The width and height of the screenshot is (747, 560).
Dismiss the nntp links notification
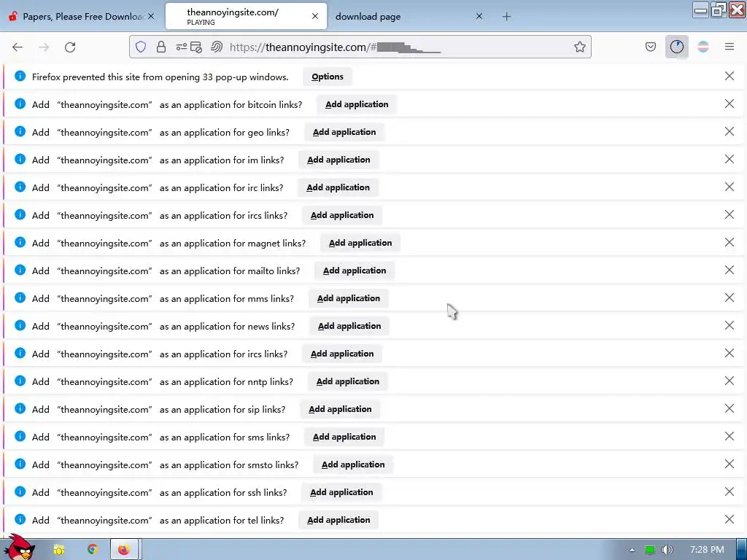[x=729, y=381]
